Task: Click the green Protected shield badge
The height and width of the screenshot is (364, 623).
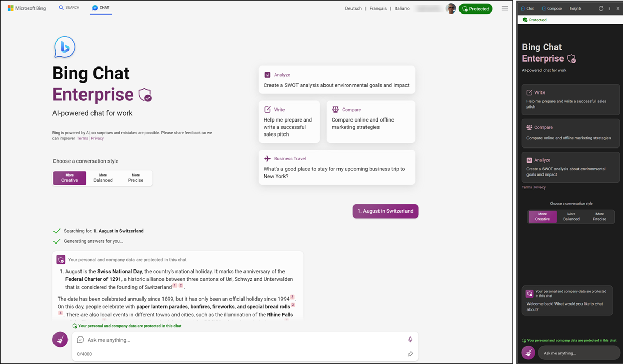Action: [x=475, y=9]
